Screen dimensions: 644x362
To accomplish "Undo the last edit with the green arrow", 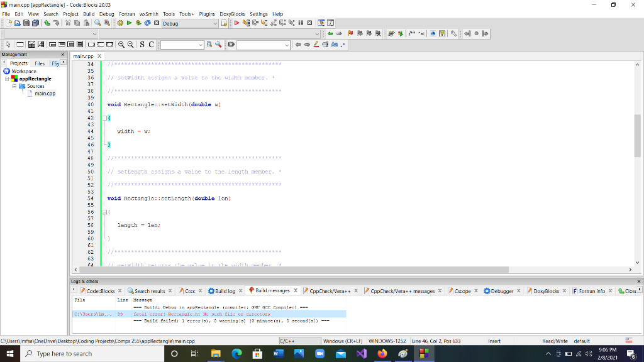I will coord(46,23).
